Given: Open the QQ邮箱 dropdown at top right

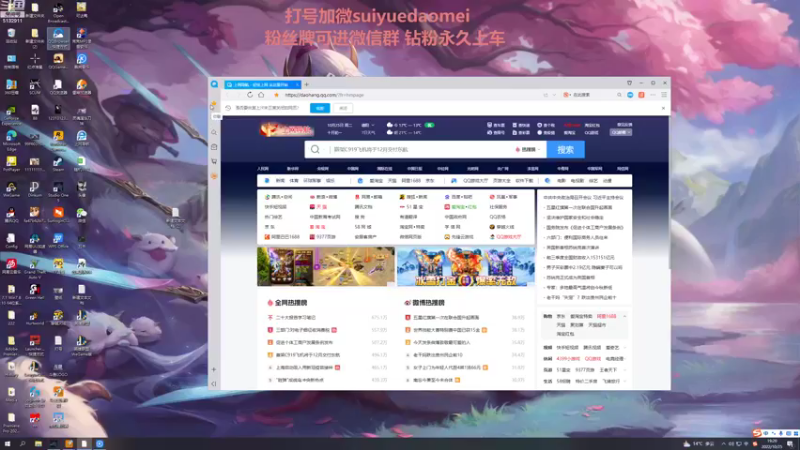Looking at the screenshot, I should 621,132.
